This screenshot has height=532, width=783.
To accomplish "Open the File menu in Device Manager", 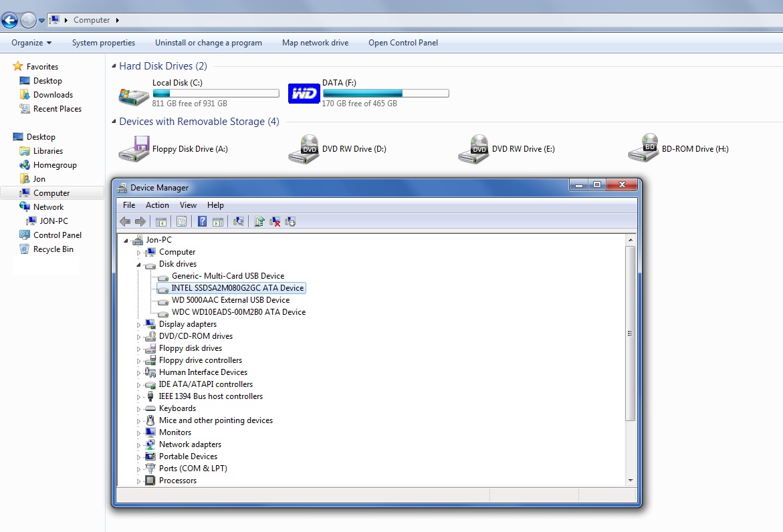I will click(129, 205).
